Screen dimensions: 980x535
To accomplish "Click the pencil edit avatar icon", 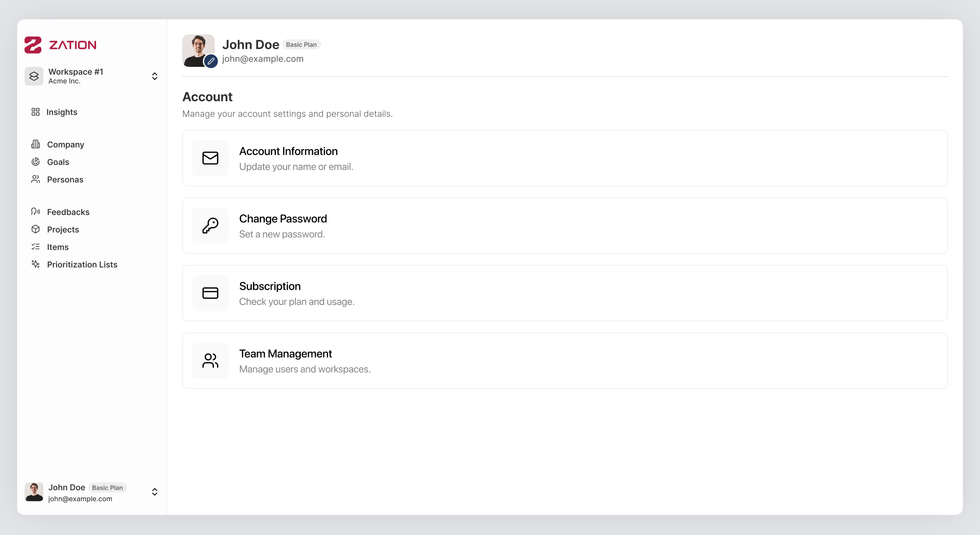I will coord(211,61).
